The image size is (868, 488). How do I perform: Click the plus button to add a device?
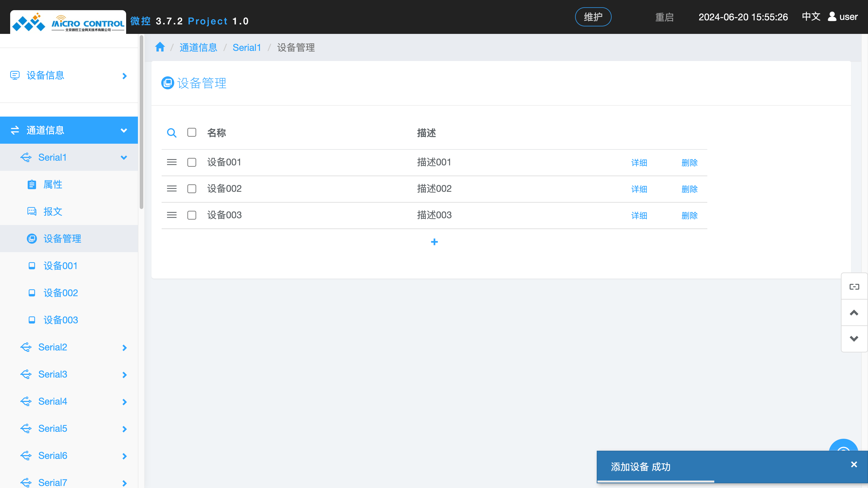click(434, 242)
